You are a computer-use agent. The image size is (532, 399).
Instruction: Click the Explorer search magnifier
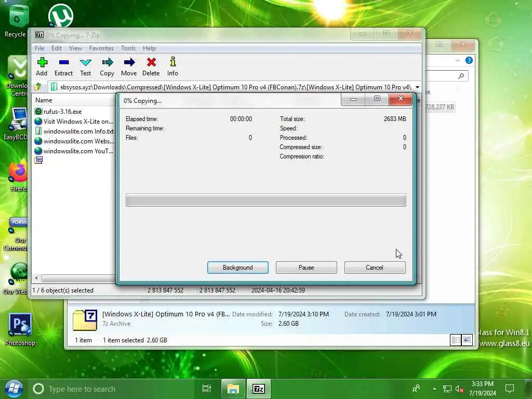(461, 76)
